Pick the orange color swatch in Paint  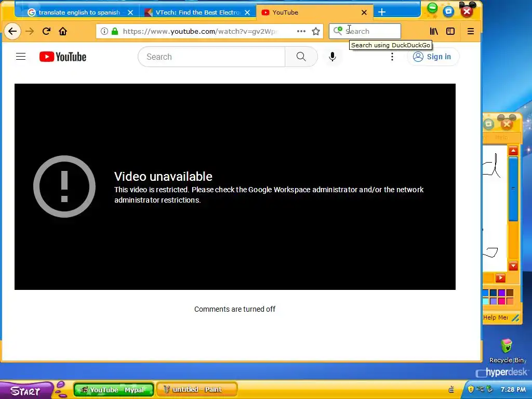click(x=510, y=301)
